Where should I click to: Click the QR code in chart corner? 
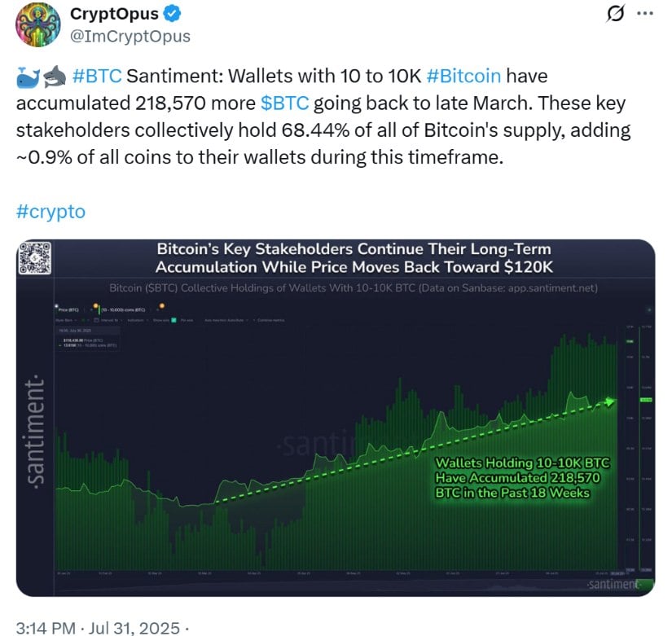[x=35, y=257]
